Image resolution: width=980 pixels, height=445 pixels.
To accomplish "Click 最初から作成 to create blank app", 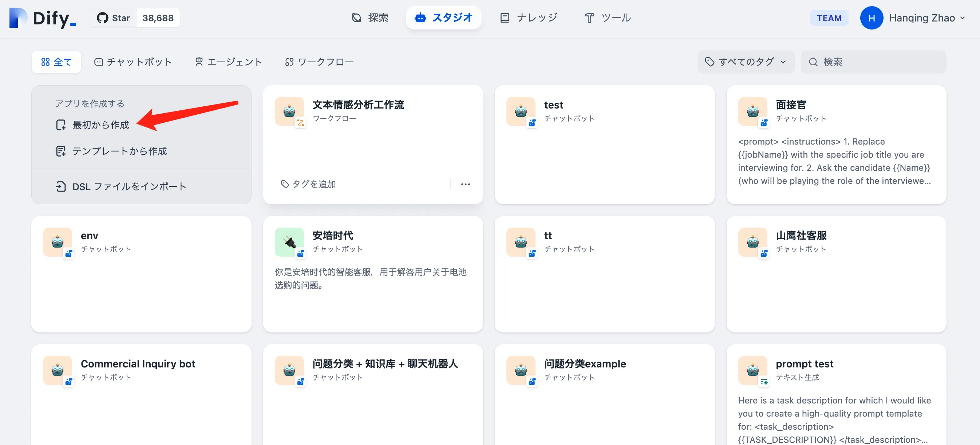I will point(100,125).
